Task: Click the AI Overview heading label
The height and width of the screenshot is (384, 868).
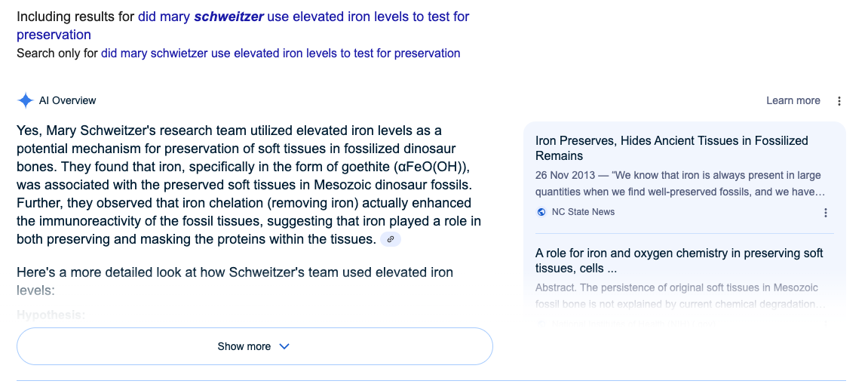Action: point(68,100)
